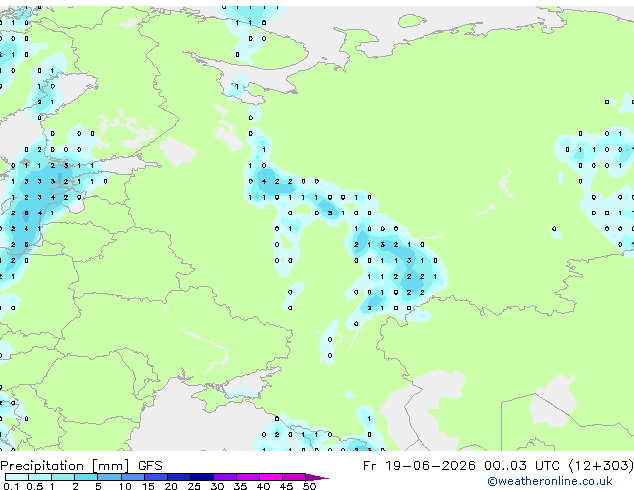This screenshot has width=634, height=490.
Task: Click the 1–2 mm legend color swatch
Action: click(x=63, y=477)
